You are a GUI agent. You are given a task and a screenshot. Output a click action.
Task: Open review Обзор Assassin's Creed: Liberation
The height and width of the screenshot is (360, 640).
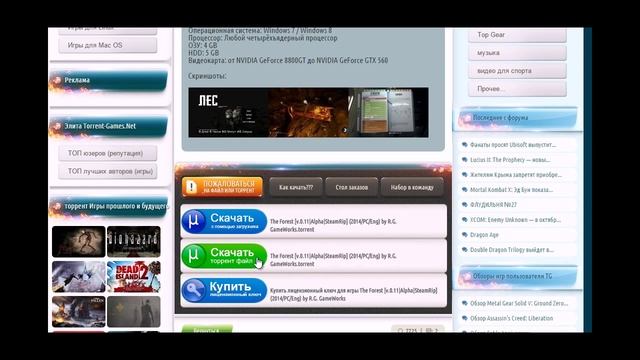click(x=511, y=318)
